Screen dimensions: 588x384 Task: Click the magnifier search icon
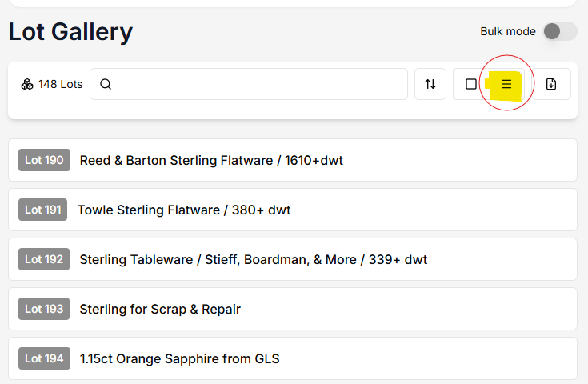(x=106, y=84)
